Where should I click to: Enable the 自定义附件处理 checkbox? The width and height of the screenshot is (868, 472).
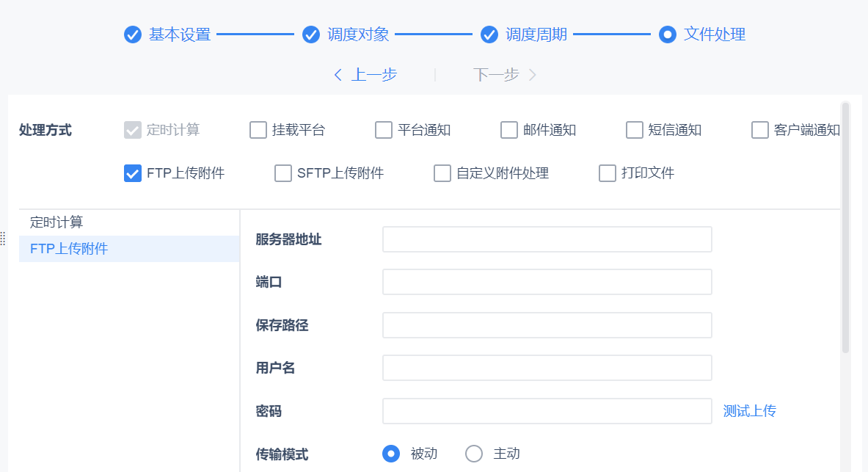[x=442, y=173]
